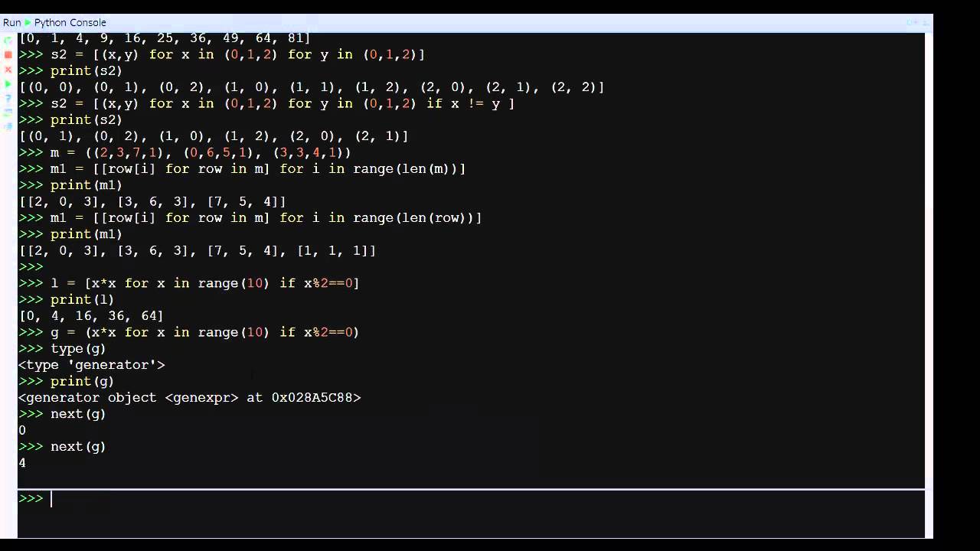Click output "<type 'generator'>"
980x551 pixels.
[x=92, y=364]
